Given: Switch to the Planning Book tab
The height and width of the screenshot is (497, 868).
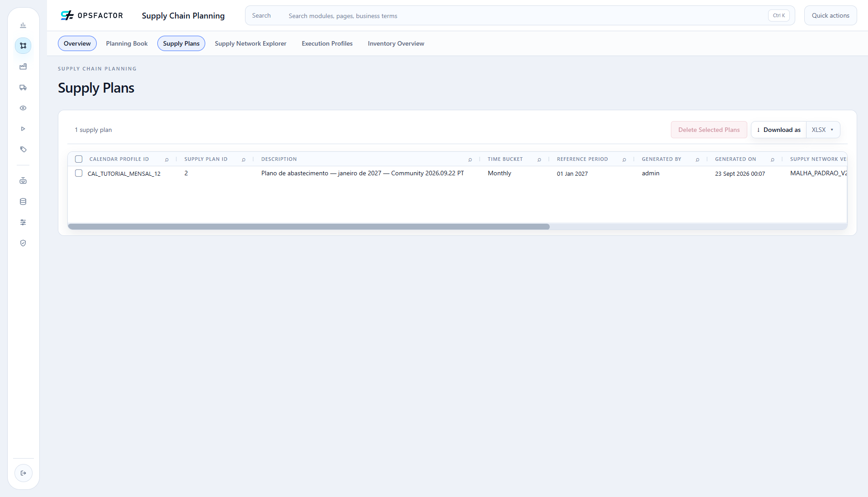Looking at the screenshot, I should point(127,44).
